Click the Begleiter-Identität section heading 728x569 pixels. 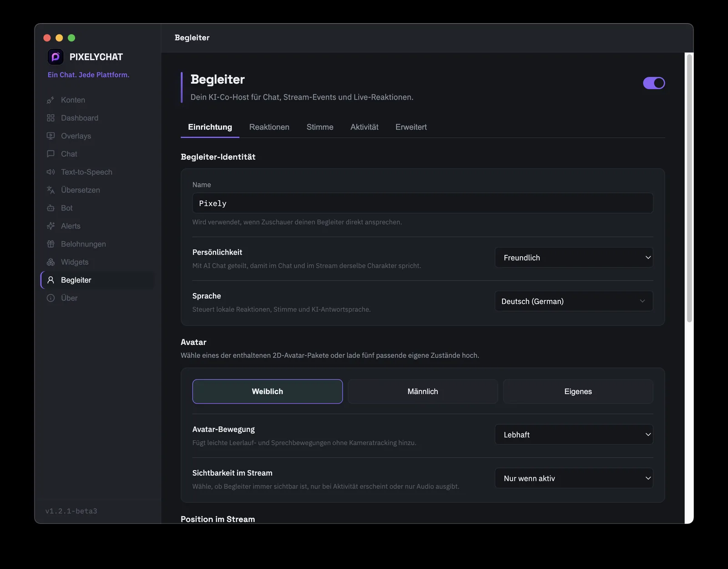(218, 157)
